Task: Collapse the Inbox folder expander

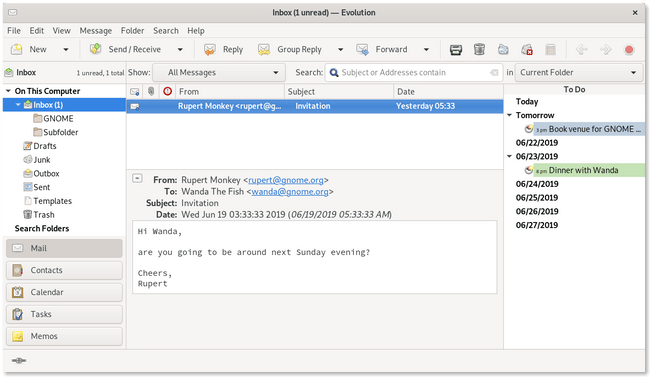Action: 18,105
